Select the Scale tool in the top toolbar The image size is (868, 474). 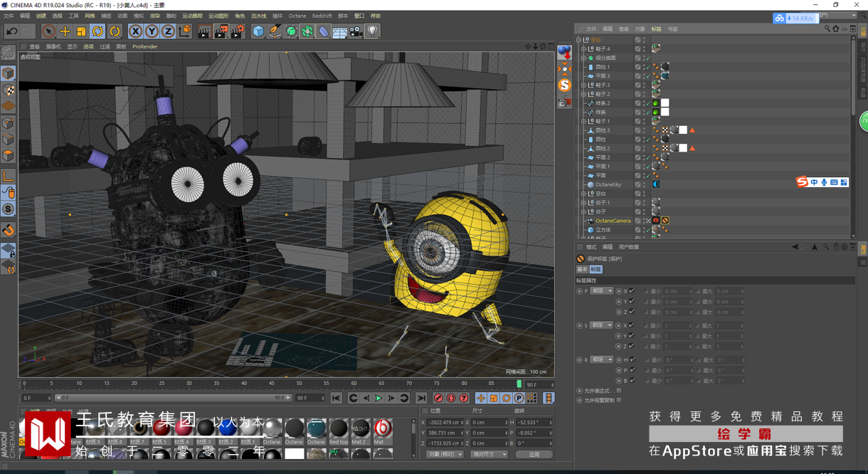tap(81, 31)
